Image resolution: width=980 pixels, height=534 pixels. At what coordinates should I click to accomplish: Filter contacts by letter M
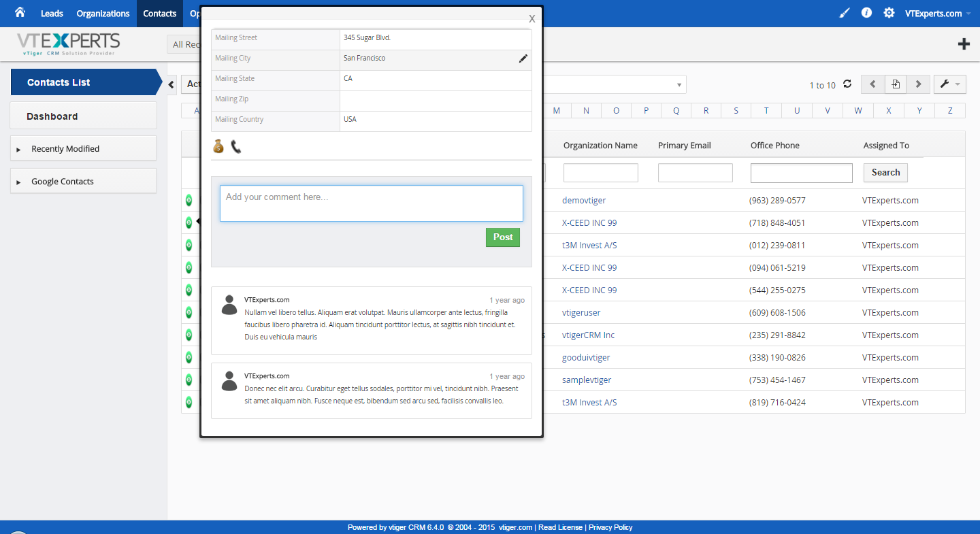click(x=556, y=110)
